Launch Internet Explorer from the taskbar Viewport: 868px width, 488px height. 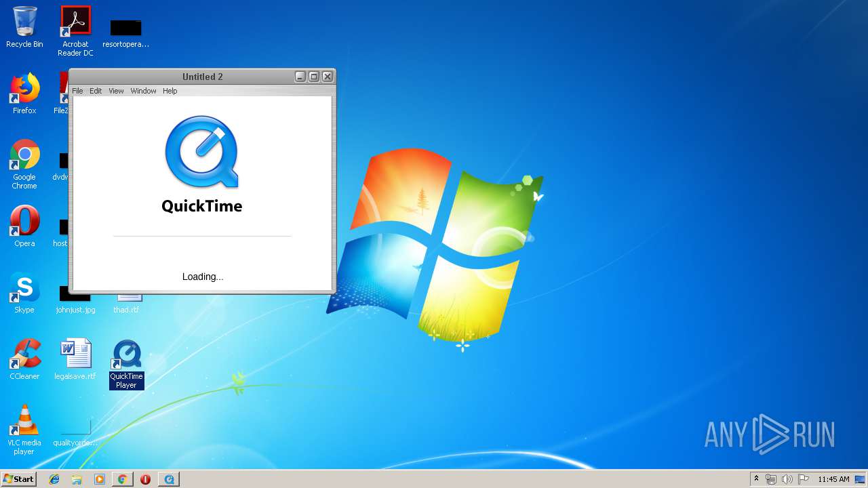pyautogui.click(x=54, y=479)
